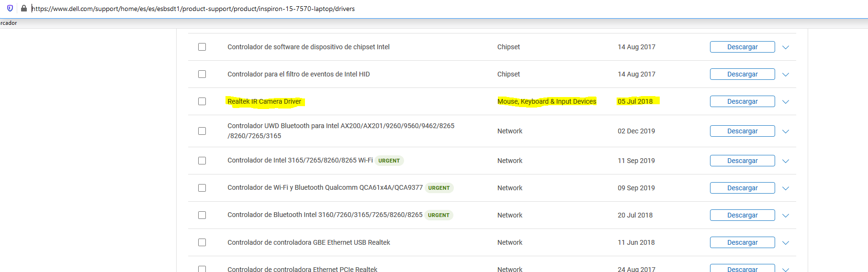This screenshot has width=868, height=272.
Task: Click the shield tracking protection icon
Action: point(10,8)
